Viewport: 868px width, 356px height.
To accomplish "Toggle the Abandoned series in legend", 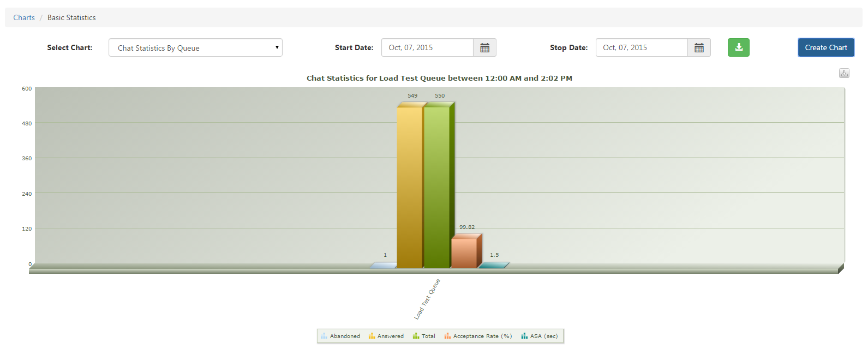I will 340,336.
